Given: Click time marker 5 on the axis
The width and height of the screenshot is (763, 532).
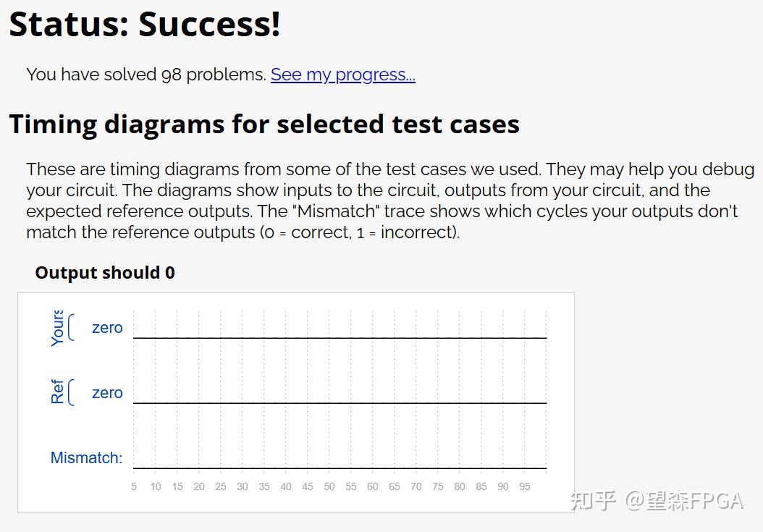Looking at the screenshot, I should [x=134, y=486].
